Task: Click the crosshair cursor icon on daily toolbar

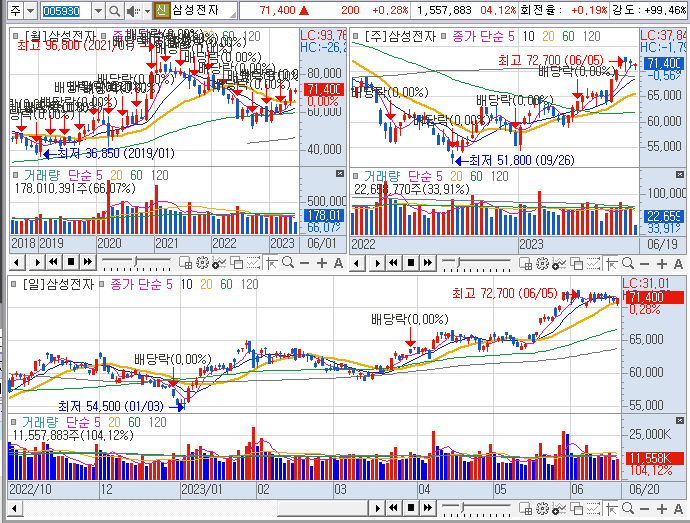Action: [x=612, y=509]
